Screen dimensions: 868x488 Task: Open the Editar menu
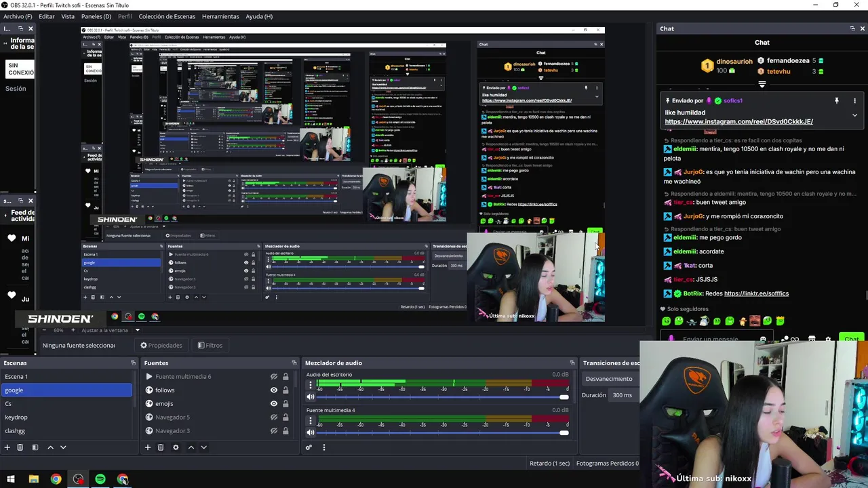click(47, 16)
